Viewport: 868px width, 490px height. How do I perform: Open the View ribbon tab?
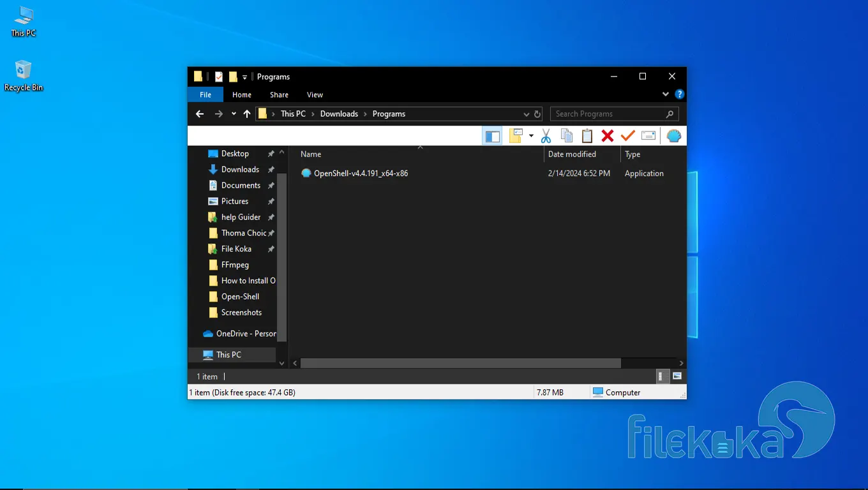pyautogui.click(x=315, y=94)
